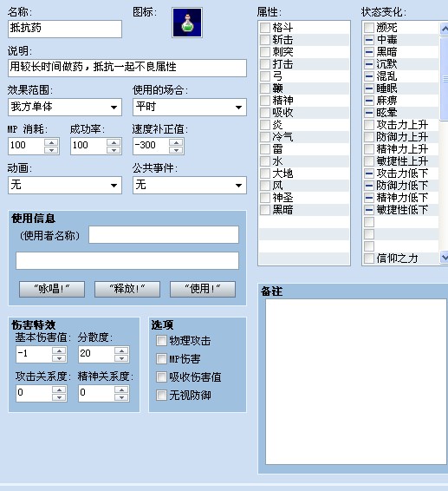Open the 效果范围 dropdown 我方单体
The image size is (448, 491).
65,107
